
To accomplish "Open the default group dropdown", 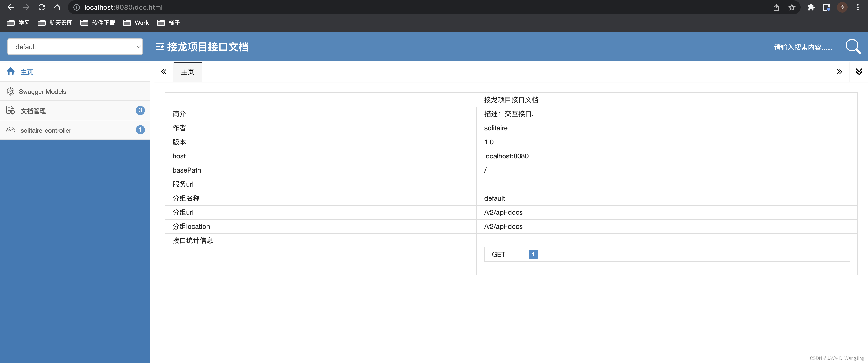I will (75, 47).
